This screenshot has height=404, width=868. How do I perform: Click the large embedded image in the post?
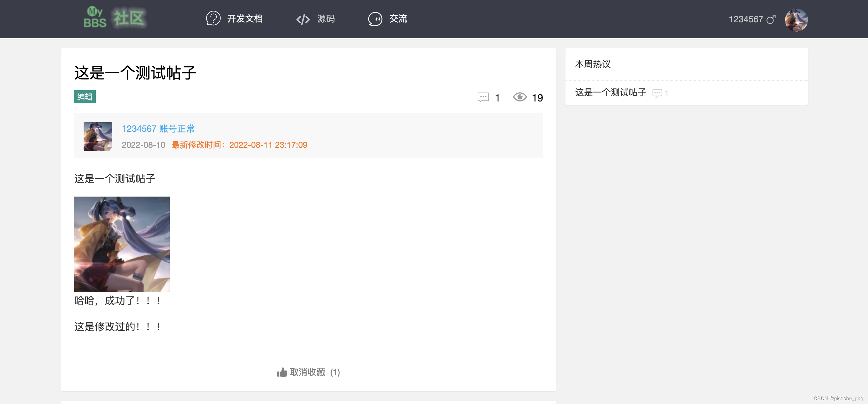pos(122,244)
